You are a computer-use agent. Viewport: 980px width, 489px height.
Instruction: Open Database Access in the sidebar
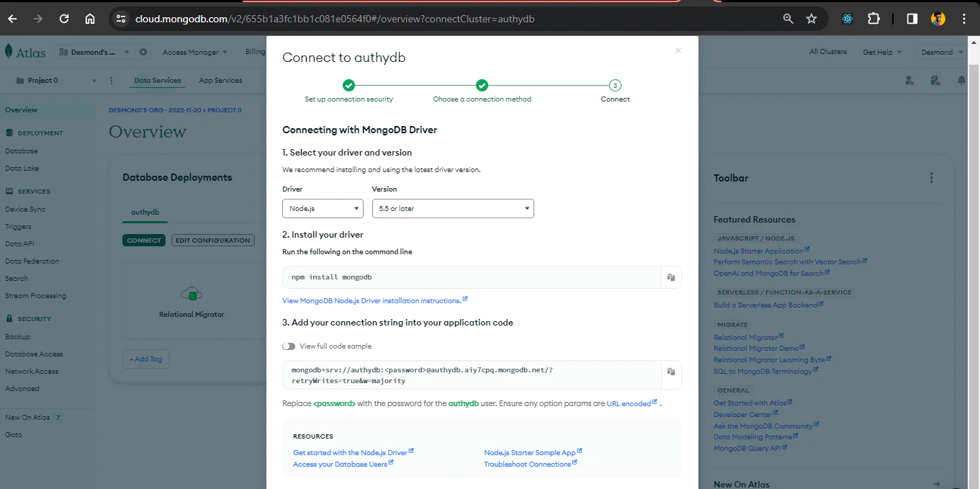(x=34, y=354)
